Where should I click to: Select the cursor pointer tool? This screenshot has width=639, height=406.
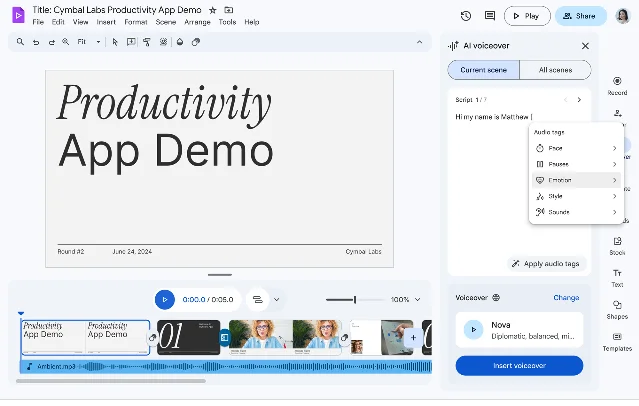pyautogui.click(x=115, y=42)
